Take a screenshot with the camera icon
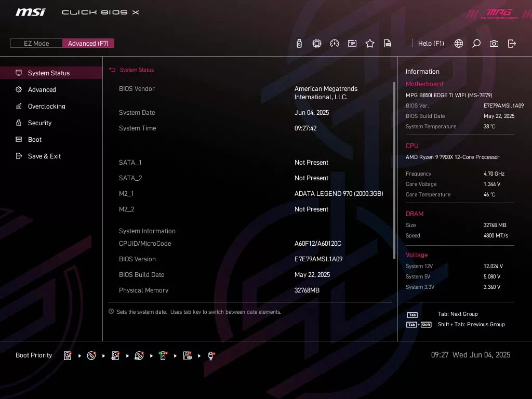Viewport: 532px width, 399px height. [x=494, y=44]
